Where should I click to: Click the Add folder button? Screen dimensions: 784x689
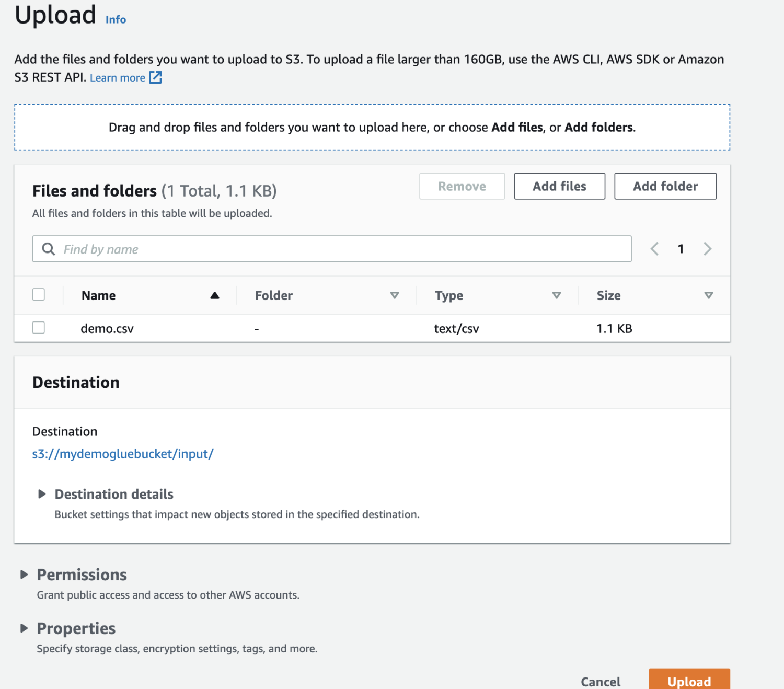(x=665, y=186)
